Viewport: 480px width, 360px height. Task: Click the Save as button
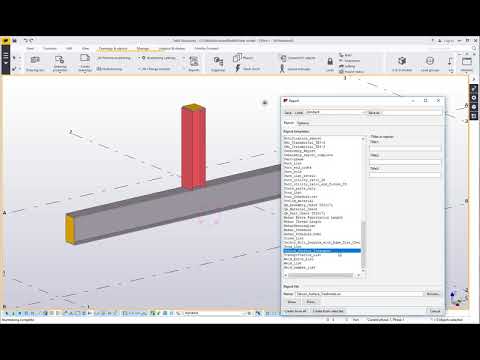coord(374,113)
